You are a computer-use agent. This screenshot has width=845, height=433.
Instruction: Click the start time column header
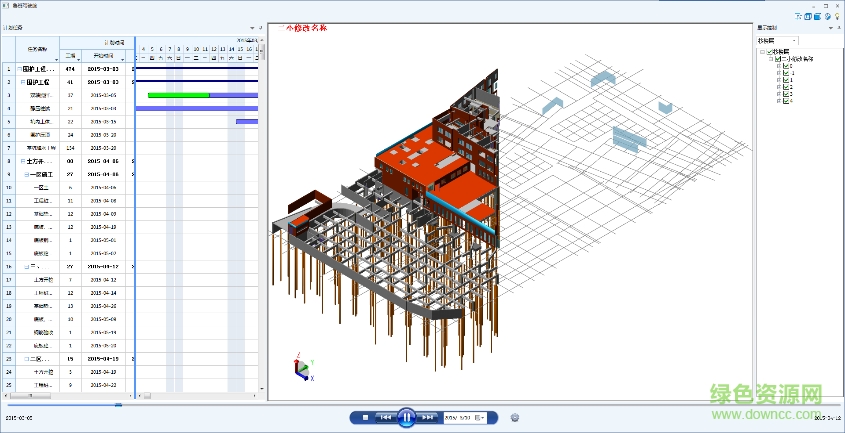click(x=103, y=56)
